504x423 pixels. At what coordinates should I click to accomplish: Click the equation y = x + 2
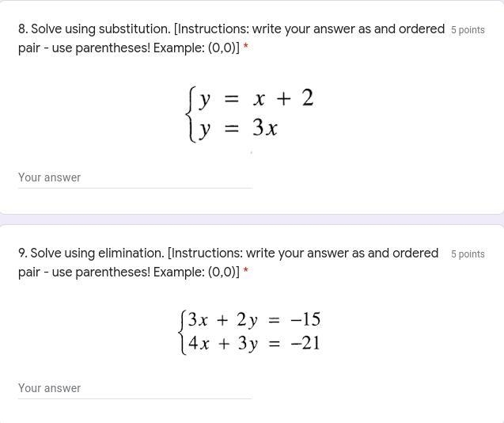click(x=256, y=98)
